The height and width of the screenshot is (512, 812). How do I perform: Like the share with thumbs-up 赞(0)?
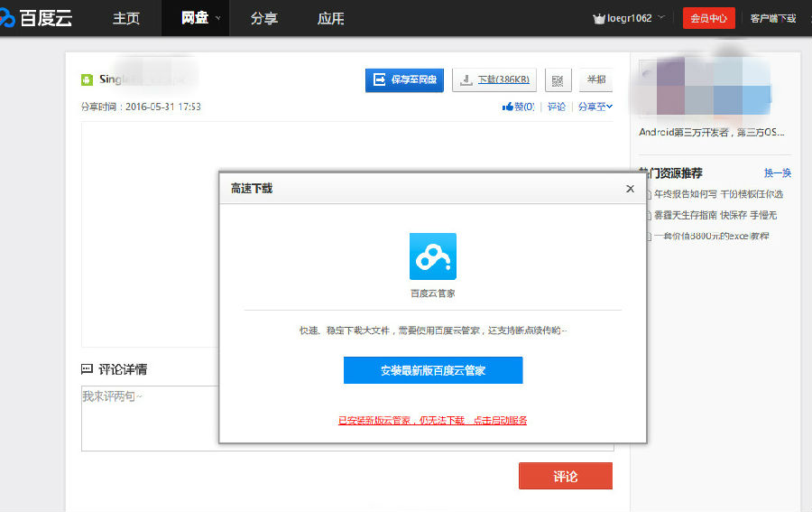[519, 107]
